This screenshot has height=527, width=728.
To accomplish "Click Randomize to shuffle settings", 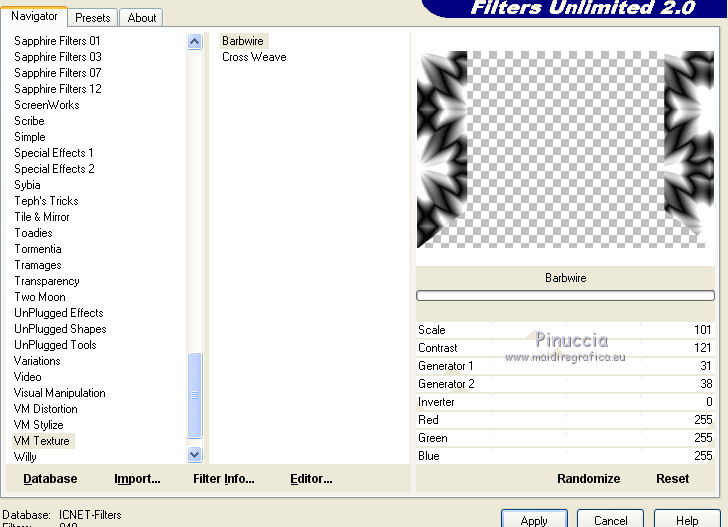I will point(588,479).
